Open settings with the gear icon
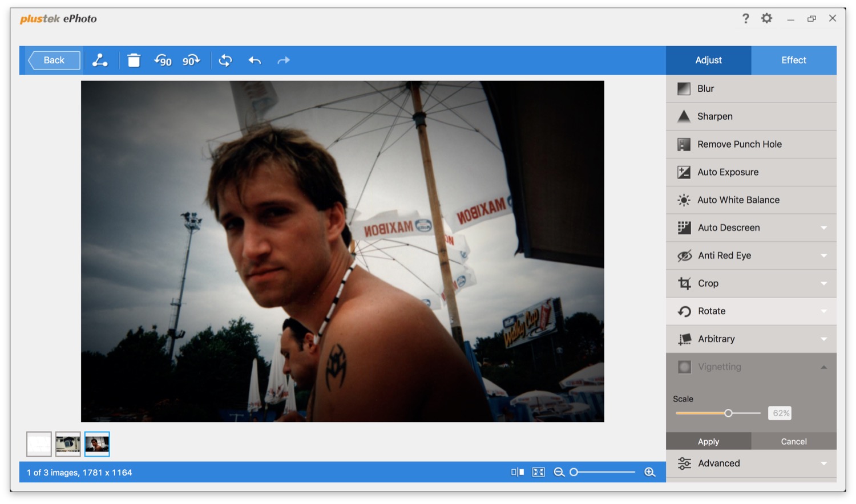856x504 pixels. click(767, 18)
